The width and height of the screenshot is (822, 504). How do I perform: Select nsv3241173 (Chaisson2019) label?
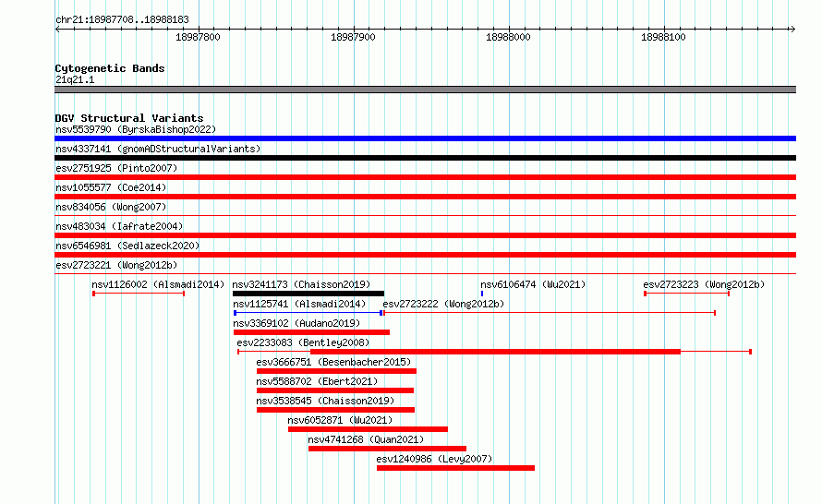pos(301,284)
